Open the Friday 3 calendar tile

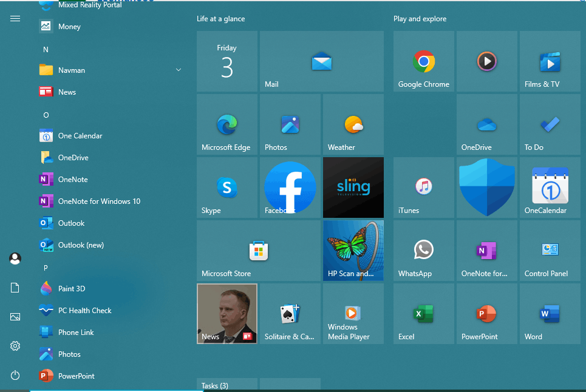(227, 61)
